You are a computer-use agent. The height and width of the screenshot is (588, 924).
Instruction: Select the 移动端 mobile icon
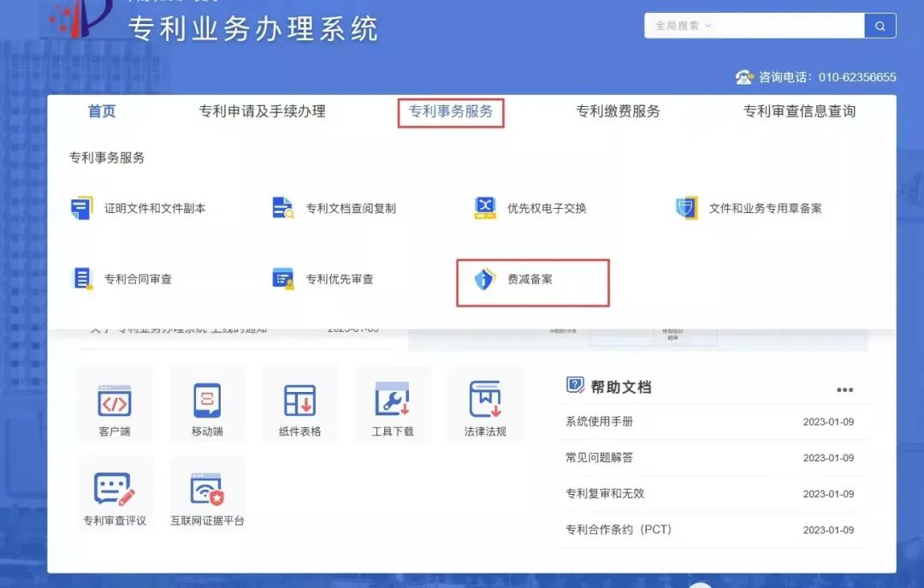coord(208,404)
